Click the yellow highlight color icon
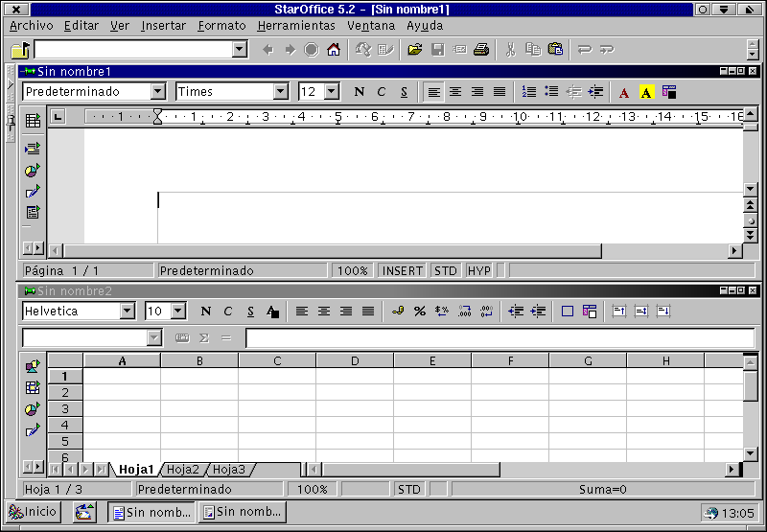The width and height of the screenshot is (767, 532). (646, 92)
